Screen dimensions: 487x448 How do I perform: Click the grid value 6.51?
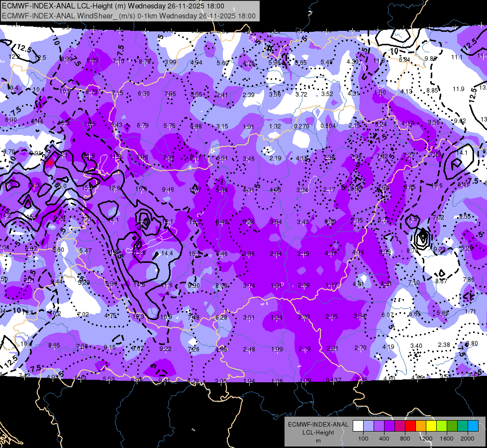[x=222, y=158]
